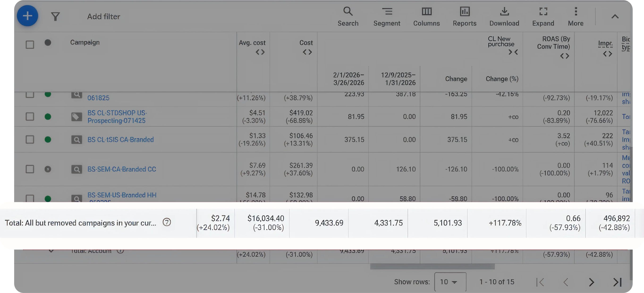Open the filter funnel icon

pyautogui.click(x=55, y=17)
